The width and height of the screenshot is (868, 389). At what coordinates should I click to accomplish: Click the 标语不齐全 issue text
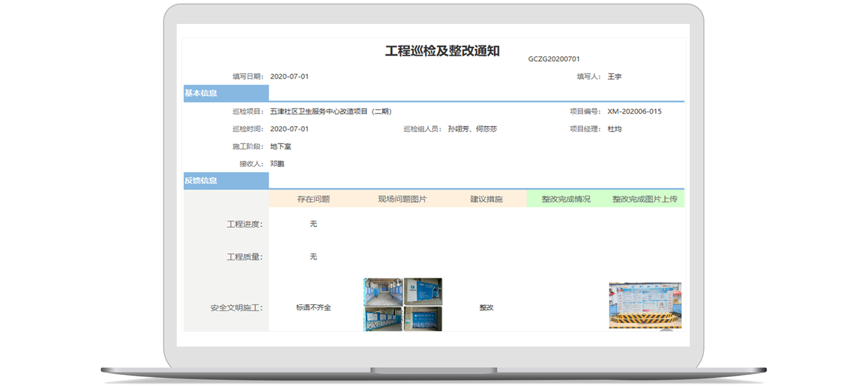[x=313, y=307]
